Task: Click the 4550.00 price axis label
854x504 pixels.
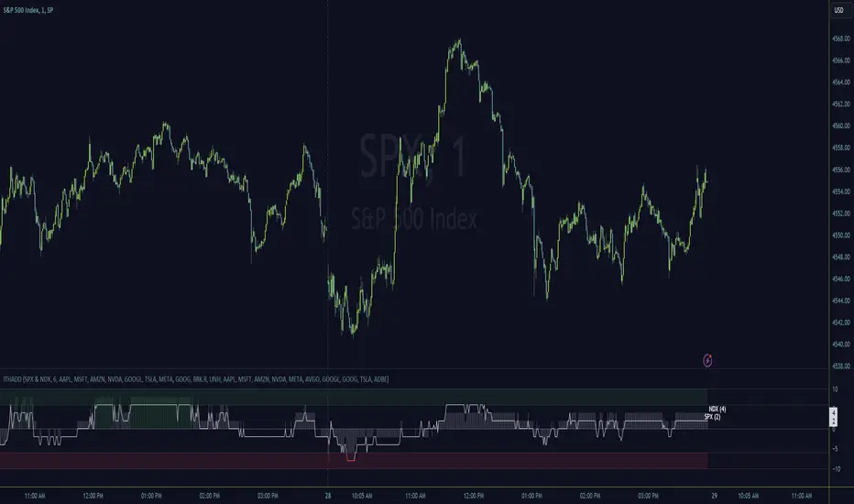Action: [x=841, y=236]
